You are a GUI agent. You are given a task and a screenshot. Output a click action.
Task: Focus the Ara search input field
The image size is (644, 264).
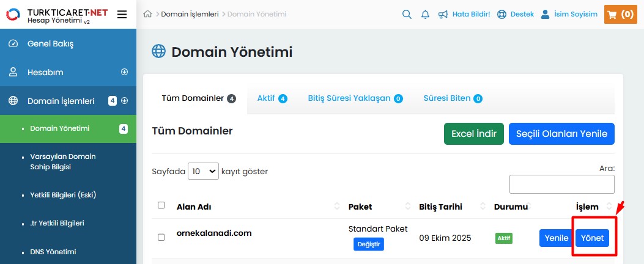(x=561, y=184)
